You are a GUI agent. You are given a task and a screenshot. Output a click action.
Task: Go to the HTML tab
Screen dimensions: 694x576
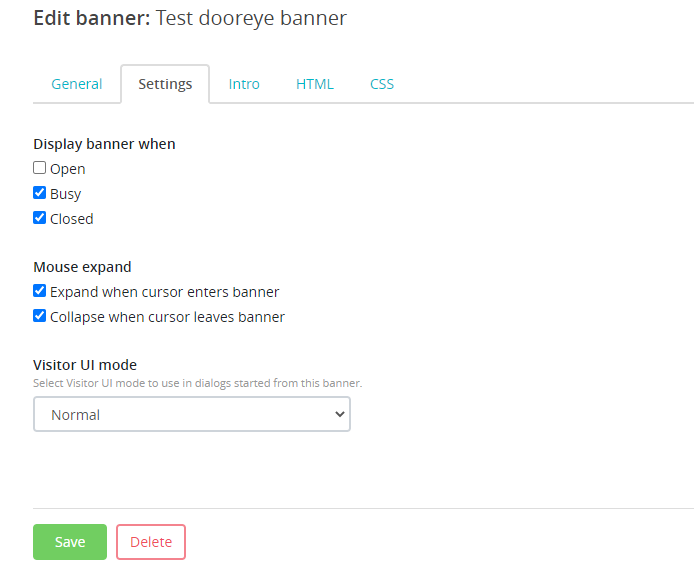(314, 84)
